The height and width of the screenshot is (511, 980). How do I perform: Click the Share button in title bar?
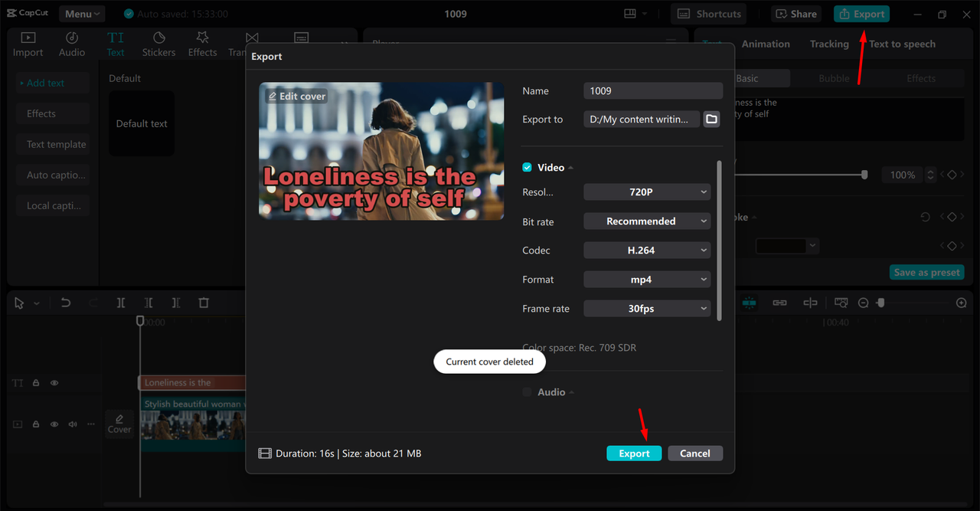(x=795, y=14)
